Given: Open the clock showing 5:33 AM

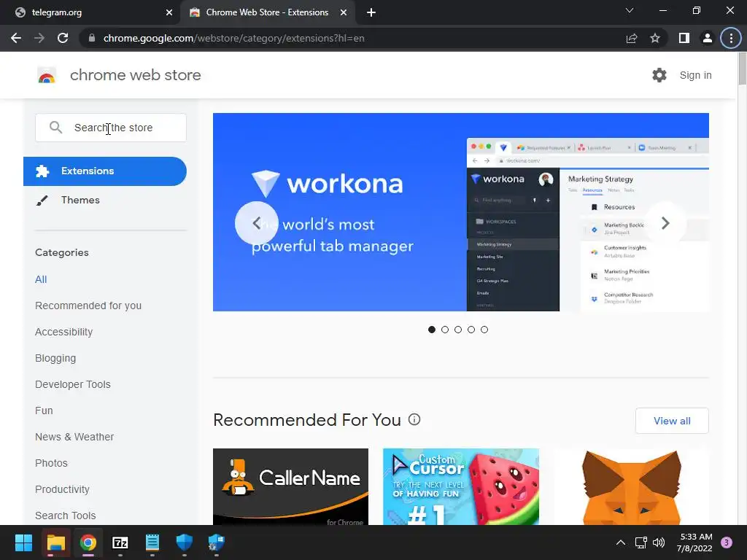Looking at the screenshot, I should 694,542.
